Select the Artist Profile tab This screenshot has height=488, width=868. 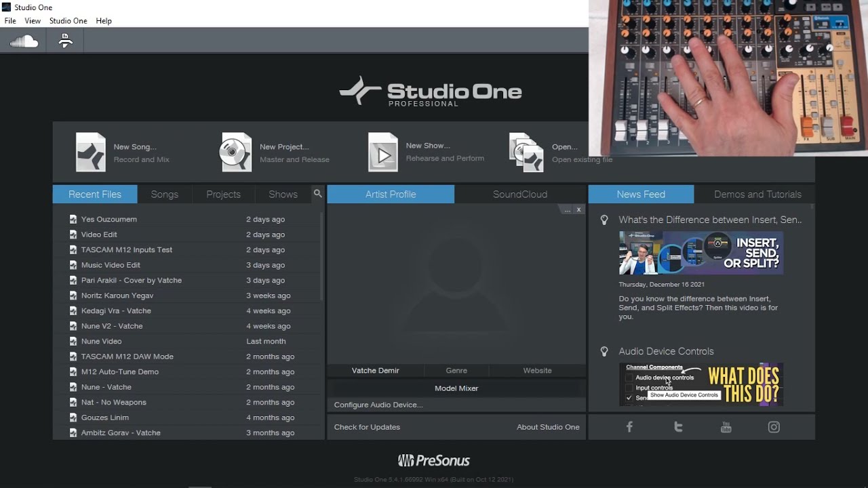coord(391,194)
